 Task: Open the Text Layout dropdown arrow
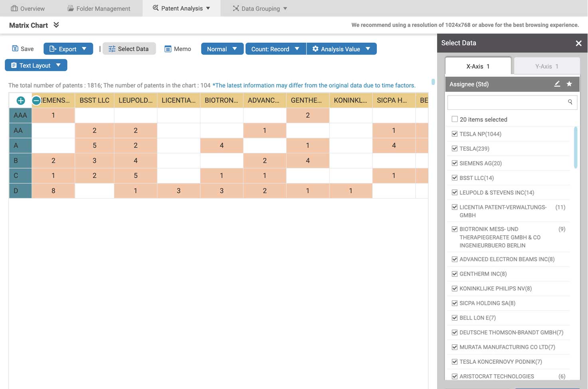click(58, 65)
